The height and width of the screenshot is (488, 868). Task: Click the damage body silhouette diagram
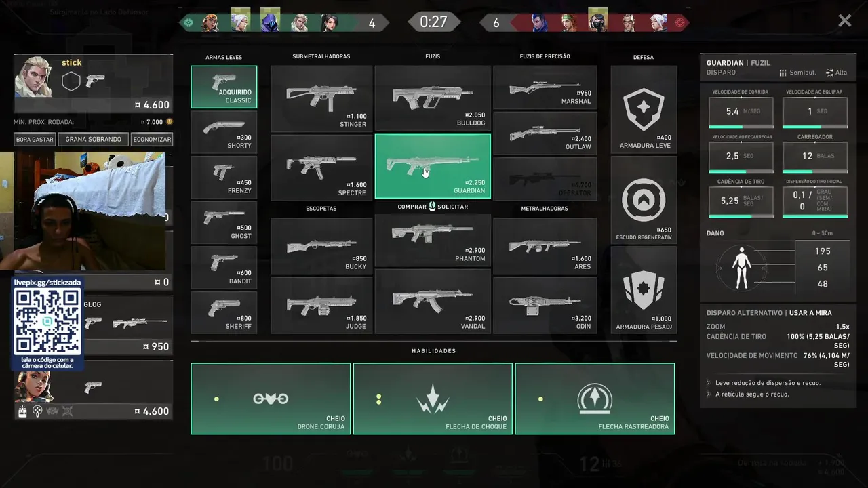point(743,268)
